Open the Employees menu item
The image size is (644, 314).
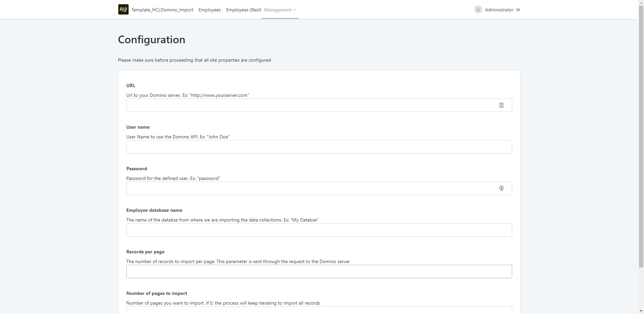point(210,10)
